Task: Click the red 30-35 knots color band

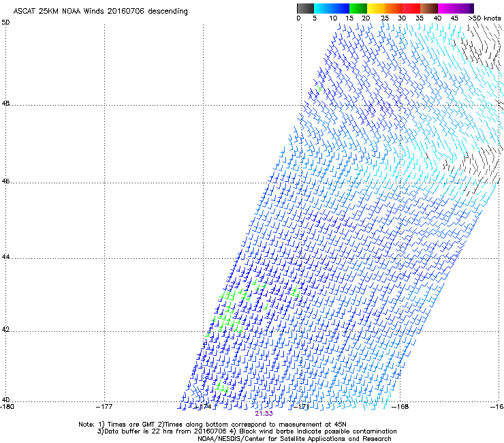Action: click(x=411, y=8)
